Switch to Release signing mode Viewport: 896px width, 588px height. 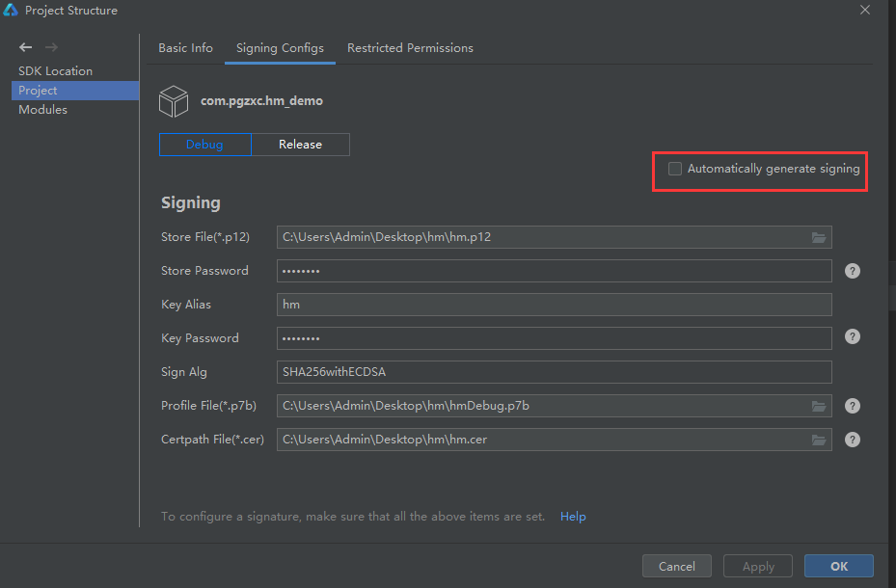click(x=300, y=145)
